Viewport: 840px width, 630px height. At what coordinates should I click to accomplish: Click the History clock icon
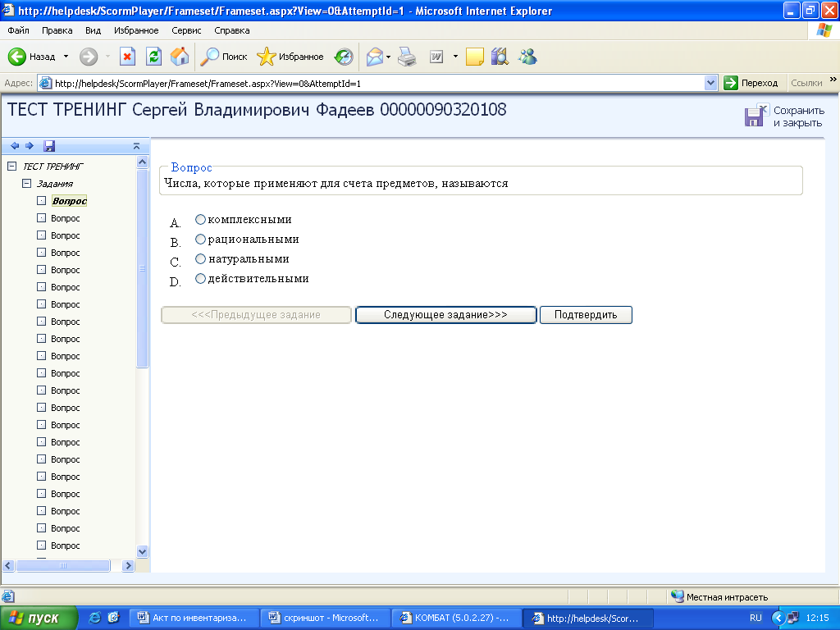pyautogui.click(x=344, y=57)
